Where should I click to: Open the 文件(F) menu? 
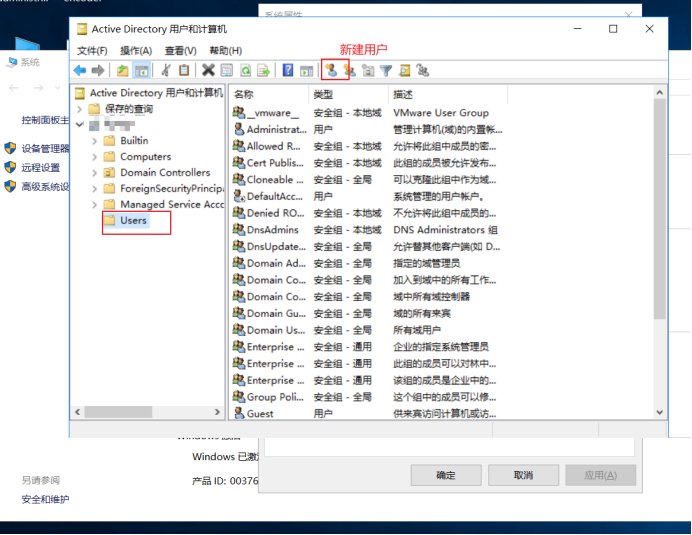coord(92,51)
